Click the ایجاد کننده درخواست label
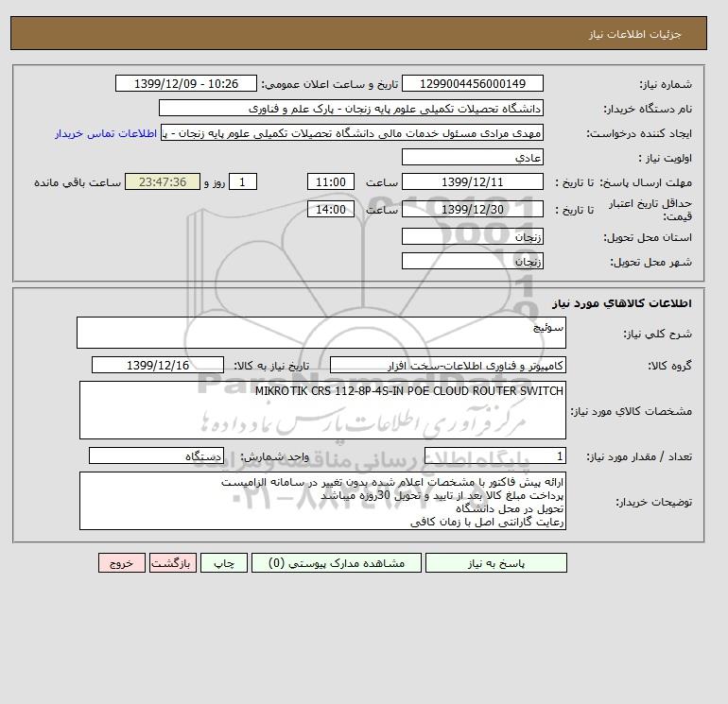Viewport: 728px width, 704px height. pyautogui.click(x=639, y=133)
